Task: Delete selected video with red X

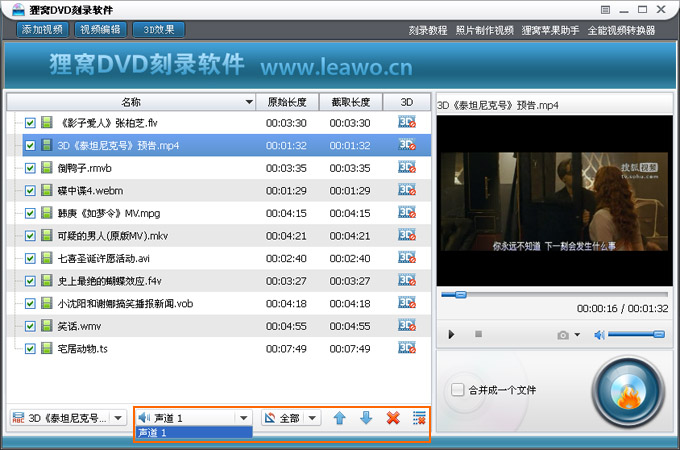Action: pyautogui.click(x=393, y=418)
